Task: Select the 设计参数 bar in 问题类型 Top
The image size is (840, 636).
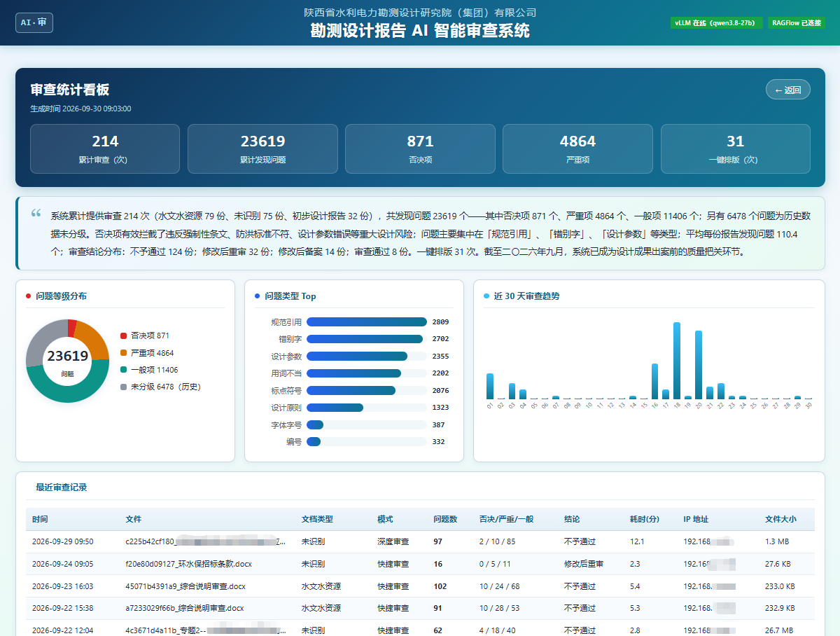Action: tap(357, 356)
